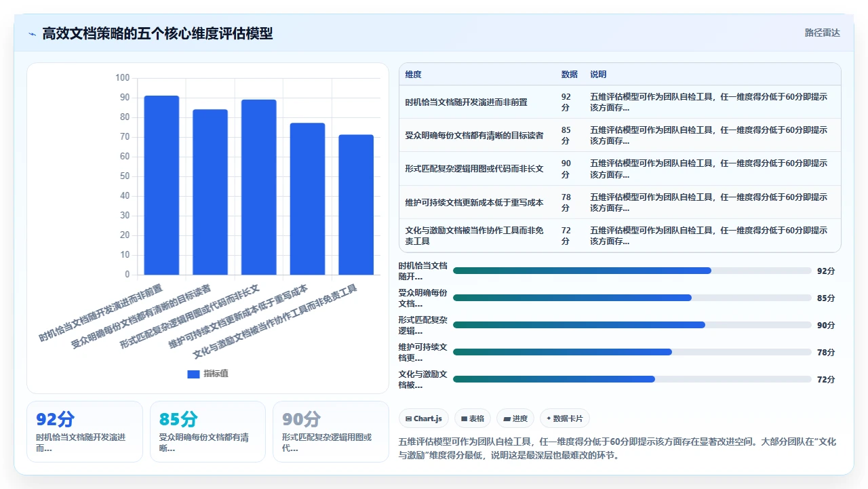Click the 90分 progress bar for 形式匹配

coord(632,325)
